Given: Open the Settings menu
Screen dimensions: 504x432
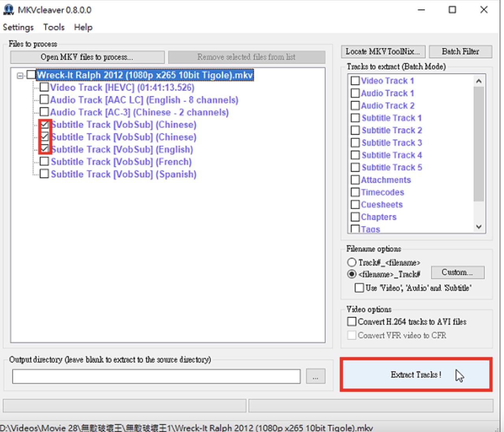Looking at the screenshot, I should click(18, 27).
